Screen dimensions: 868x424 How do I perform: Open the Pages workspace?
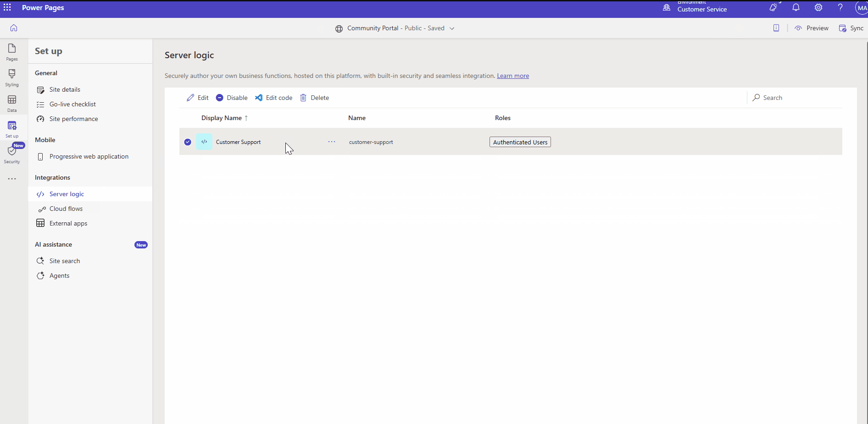(x=12, y=52)
